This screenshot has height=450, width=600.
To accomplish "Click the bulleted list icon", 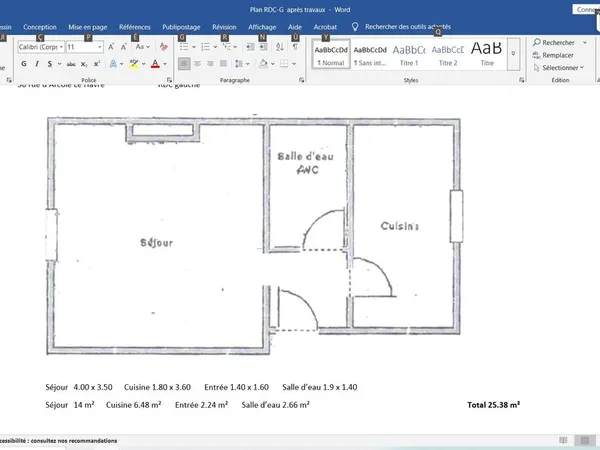I will [184, 47].
